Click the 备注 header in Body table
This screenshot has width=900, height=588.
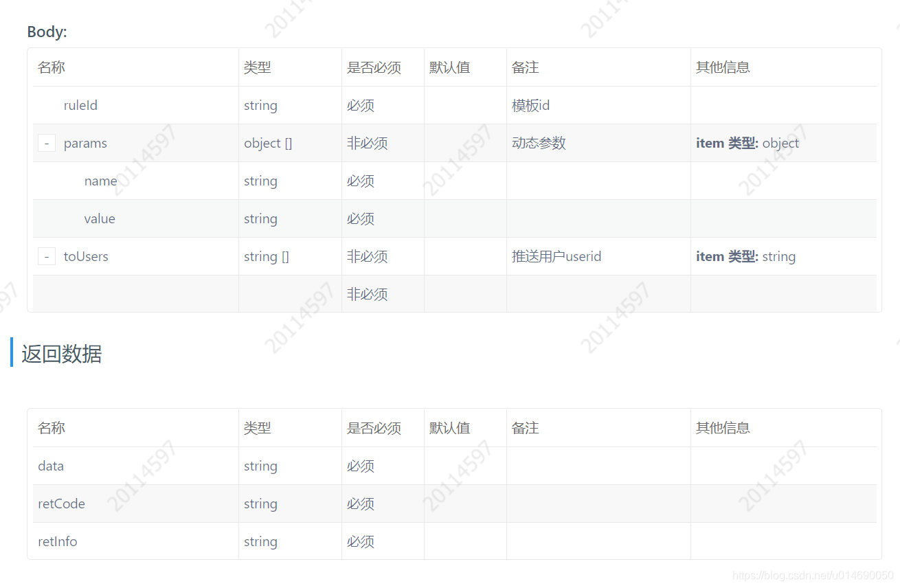click(x=526, y=67)
